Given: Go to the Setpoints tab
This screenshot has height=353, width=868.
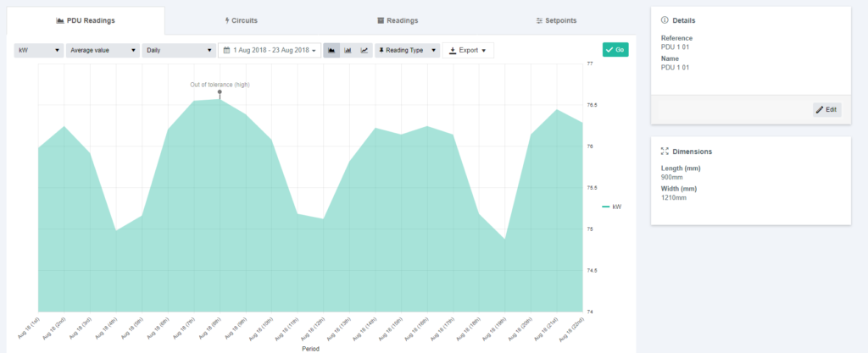Looking at the screenshot, I should 556,19.
